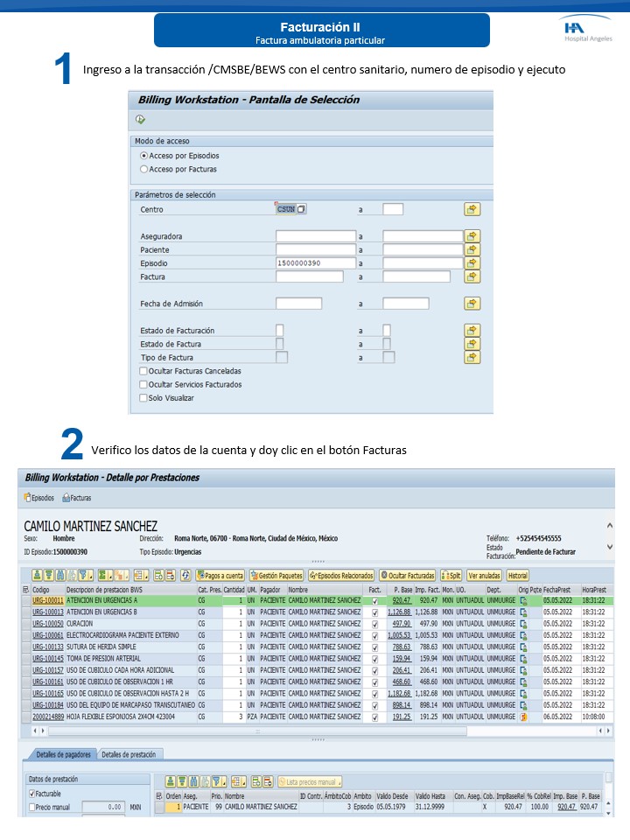The image size is (630, 840).
Task: Expand patient header with the down chevron
Action: coord(610,547)
